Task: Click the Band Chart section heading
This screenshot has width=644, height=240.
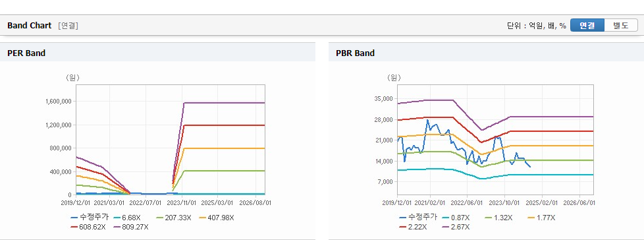Action: coord(30,26)
